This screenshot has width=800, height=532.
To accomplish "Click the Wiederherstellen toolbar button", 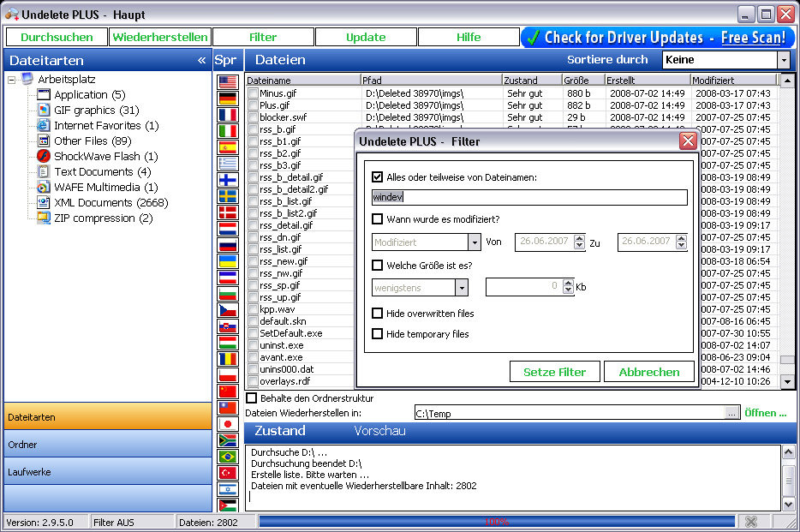I will coord(160,37).
